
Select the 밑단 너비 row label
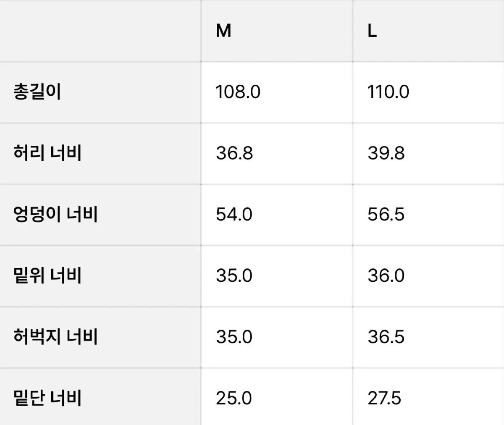click(47, 398)
